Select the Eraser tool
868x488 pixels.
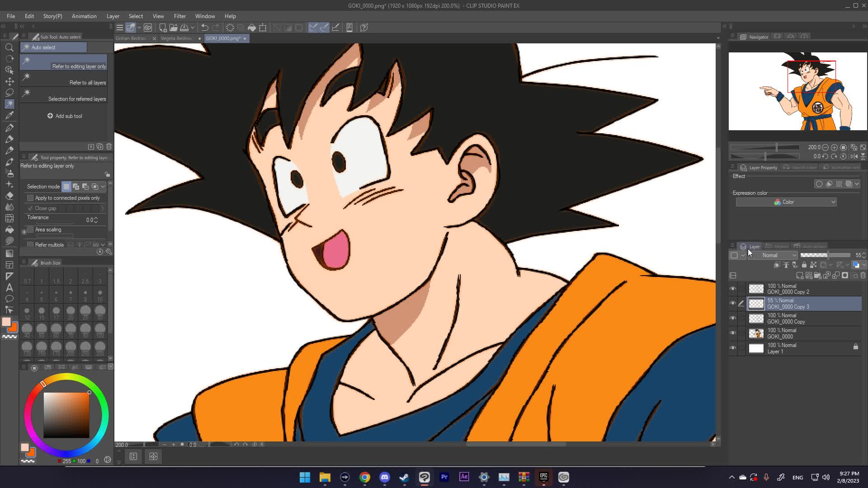(9, 196)
